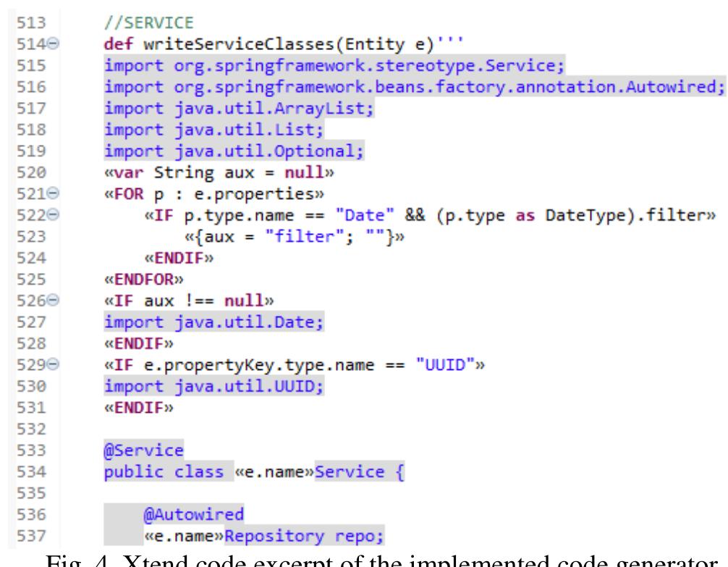This screenshot has height=567, width=728.
Task: Click line number 537 in the gutter
Action: coord(31,536)
